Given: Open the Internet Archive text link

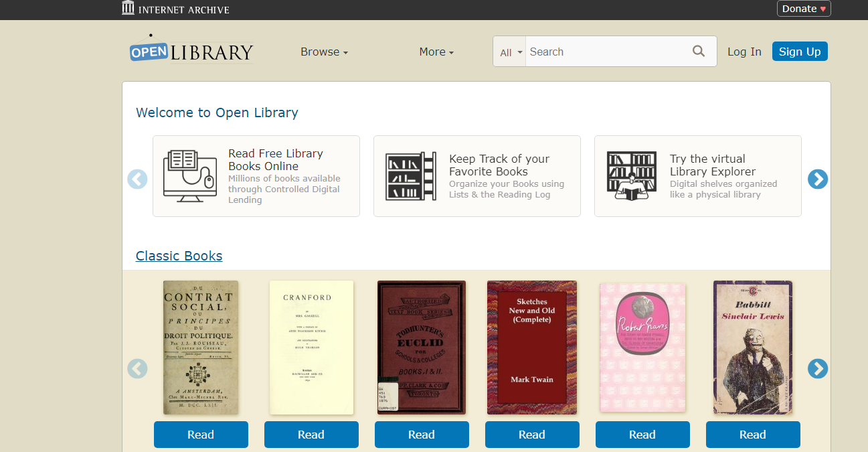Looking at the screenshot, I should [184, 9].
